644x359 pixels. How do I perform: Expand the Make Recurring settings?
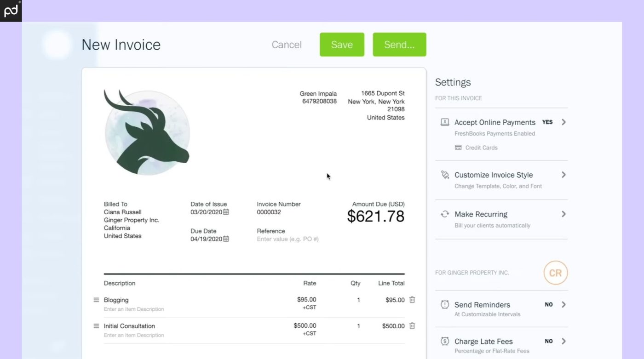[x=563, y=214]
